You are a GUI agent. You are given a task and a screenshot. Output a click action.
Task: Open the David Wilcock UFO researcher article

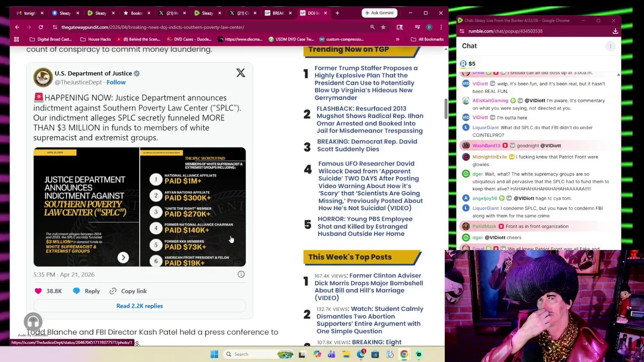pos(370,186)
